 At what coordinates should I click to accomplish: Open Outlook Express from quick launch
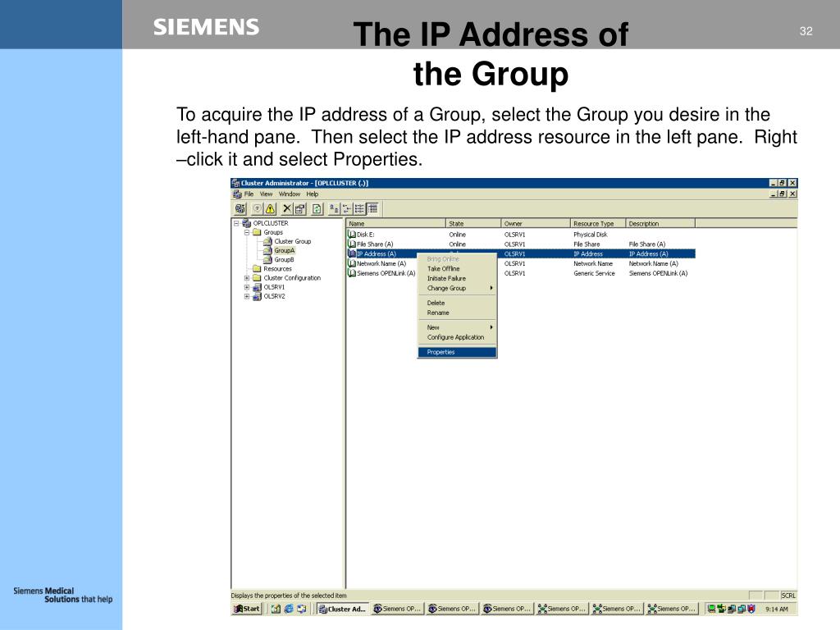pyautogui.click(x=302, y=609)
